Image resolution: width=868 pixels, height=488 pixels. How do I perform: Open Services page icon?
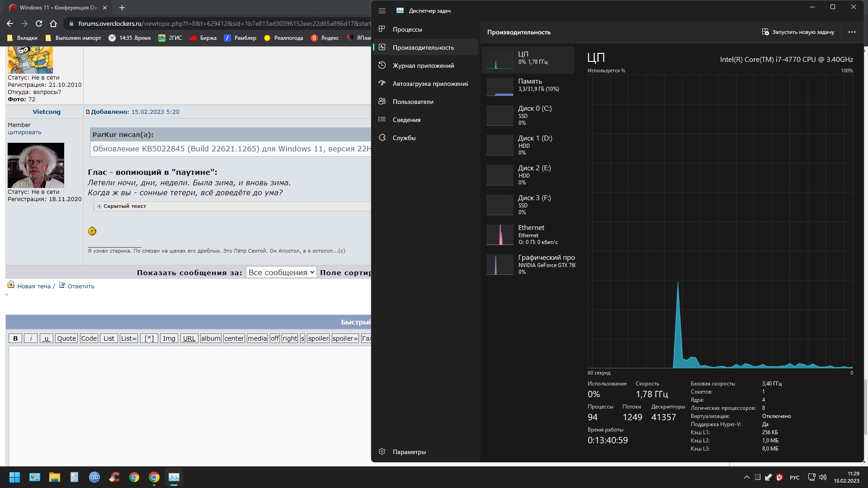pos(382,138)
